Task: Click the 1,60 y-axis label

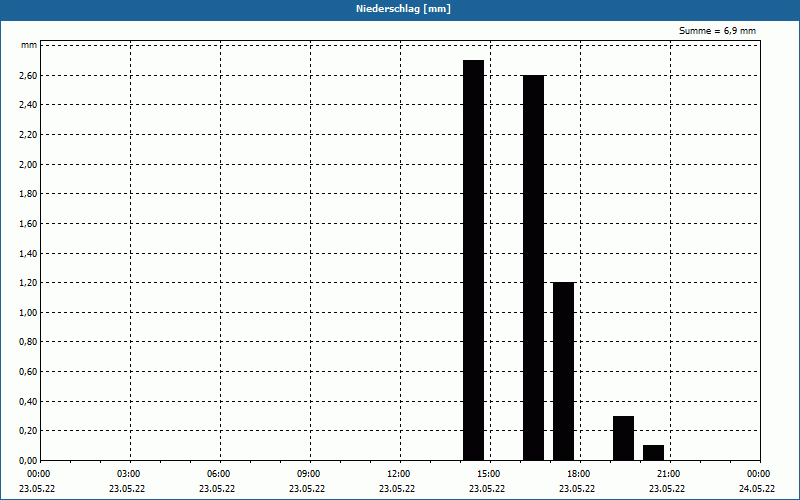Action: tap(28, 223)
